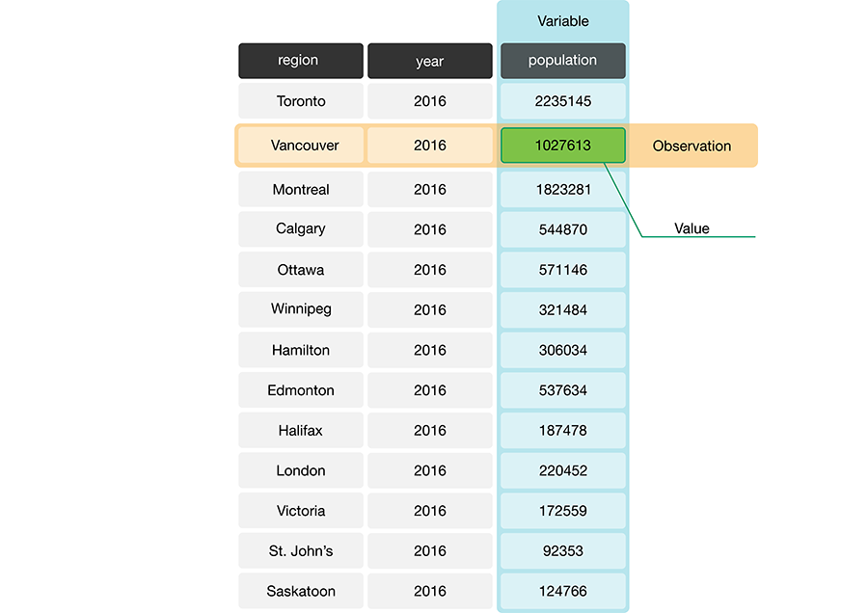Select Saskatoon population value 124766

tap(562, 591)
